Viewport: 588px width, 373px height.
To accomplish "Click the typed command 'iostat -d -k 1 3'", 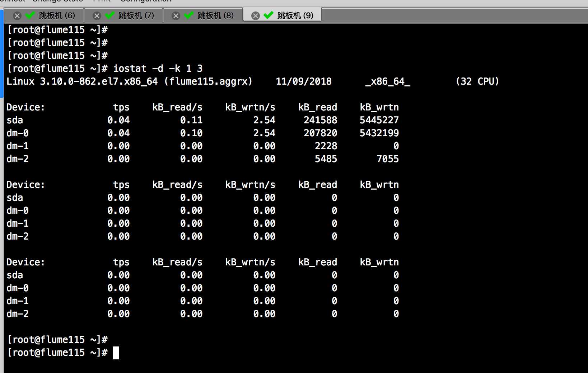I will (x=158, y=69).
